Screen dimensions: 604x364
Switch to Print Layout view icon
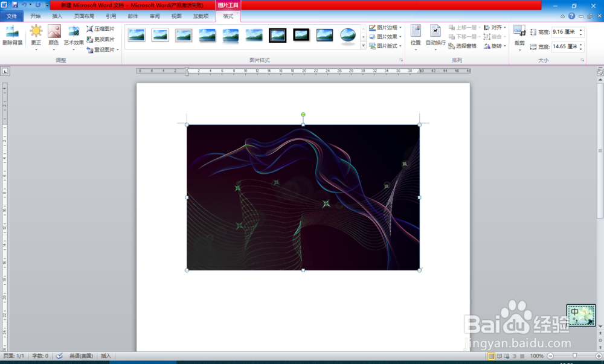tap(491, 356)
